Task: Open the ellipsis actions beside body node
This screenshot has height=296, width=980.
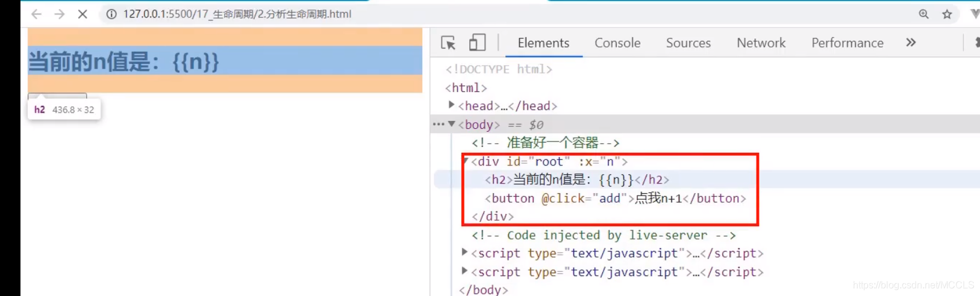Action: [439, 124]
